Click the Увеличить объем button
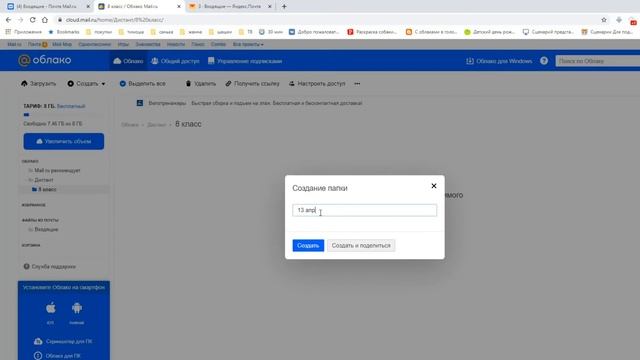The image size is (640, 360). (64, 141)
